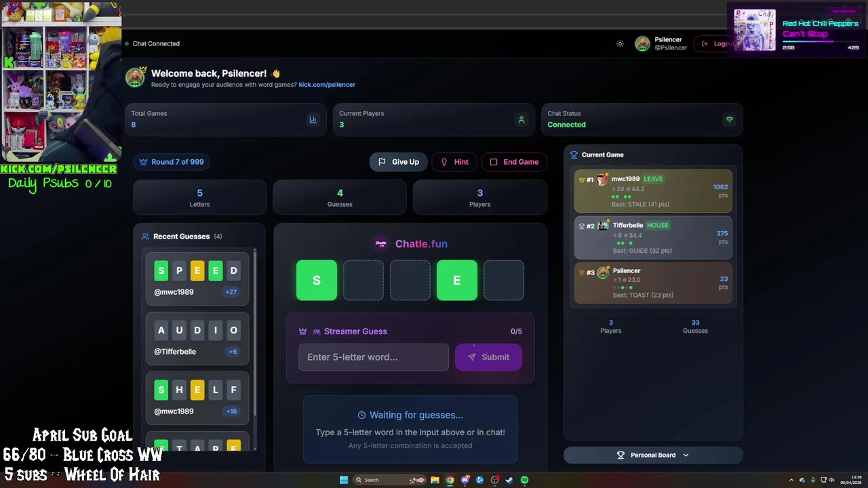The width and height of the screenshot is (868, 488).
Task: Open File Explorer from the taskbar
Action: tap(435, 480)
